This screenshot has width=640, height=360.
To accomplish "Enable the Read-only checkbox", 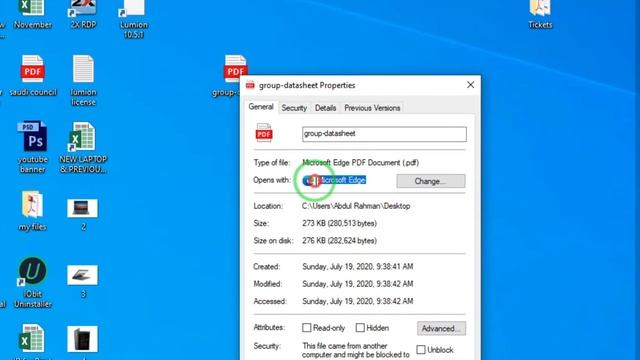I will (x=307, y=328).
